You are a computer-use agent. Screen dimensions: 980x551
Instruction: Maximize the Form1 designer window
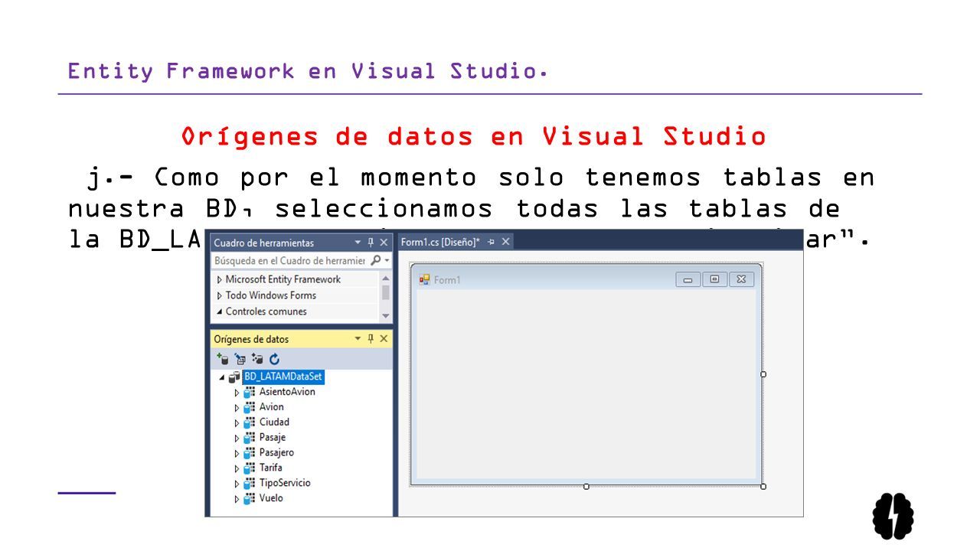click(714, 279)
